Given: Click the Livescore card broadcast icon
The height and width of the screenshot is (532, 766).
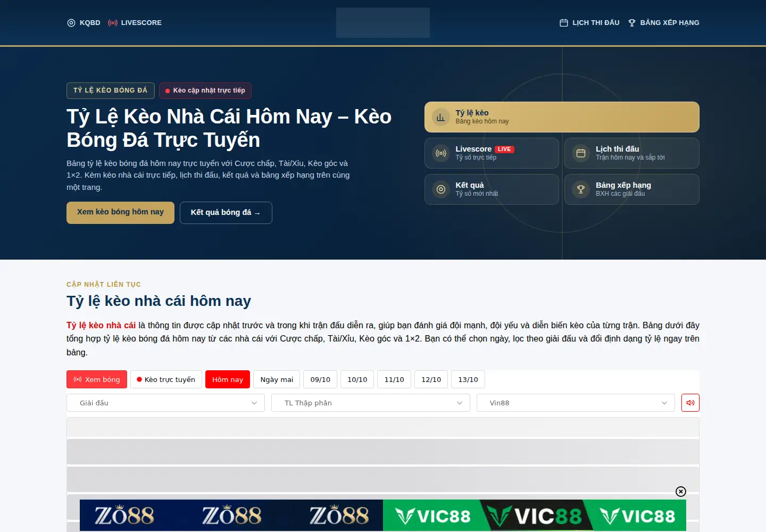Looking at the screenshot, I should 440,153.
